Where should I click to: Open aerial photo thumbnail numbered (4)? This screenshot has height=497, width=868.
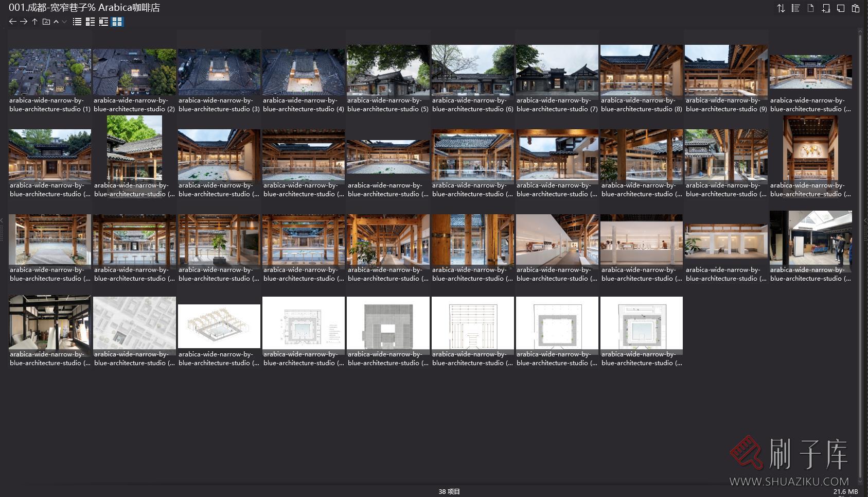coord(304,72)
